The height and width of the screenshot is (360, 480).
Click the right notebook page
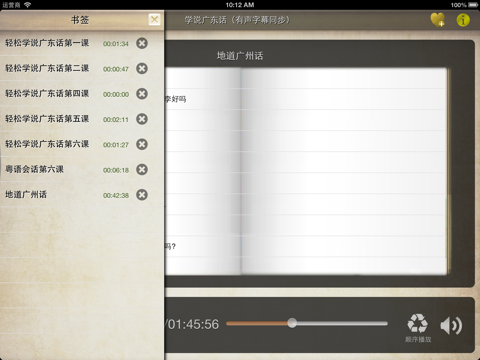344,171
